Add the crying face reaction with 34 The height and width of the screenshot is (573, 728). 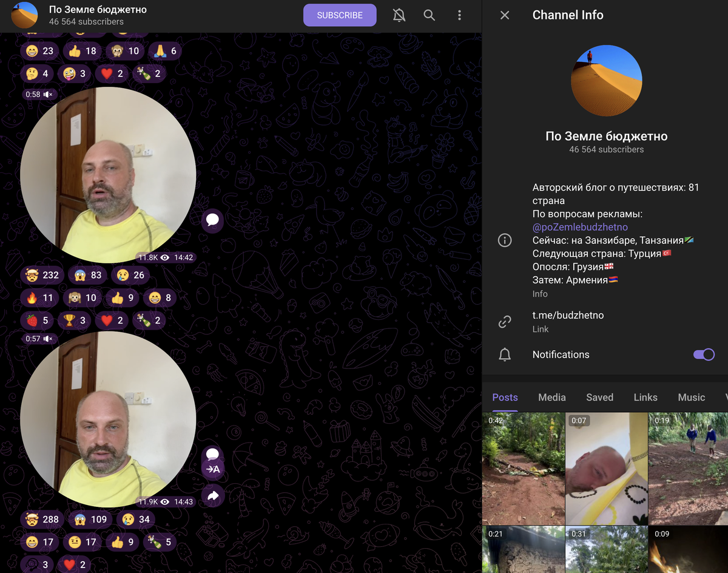(135, 519)
